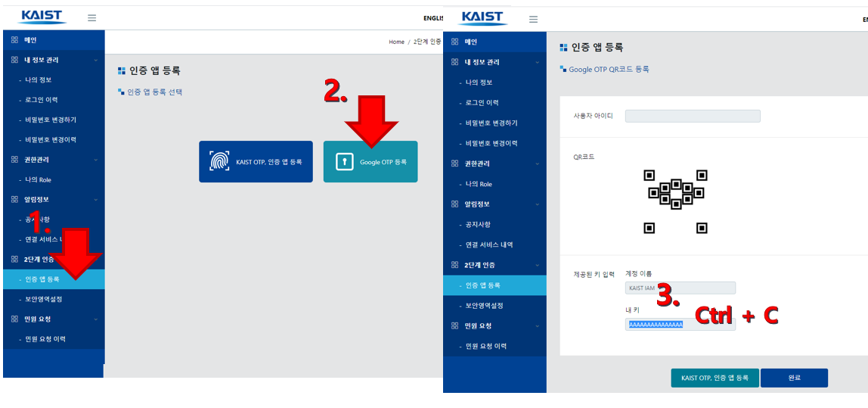The width and height of the screenshot is (868, 408).
Task: Click fingerprint KAIST OTP 인증 앱 등록 button
Action: pos(256,161)
